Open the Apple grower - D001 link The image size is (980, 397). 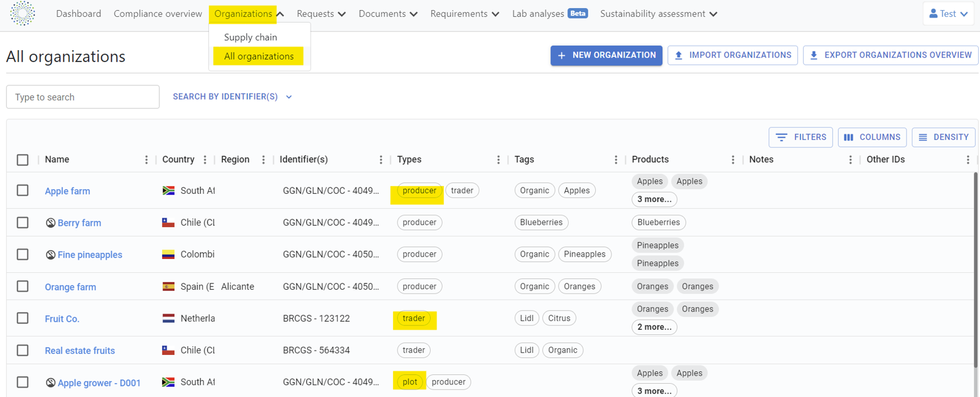99,383
